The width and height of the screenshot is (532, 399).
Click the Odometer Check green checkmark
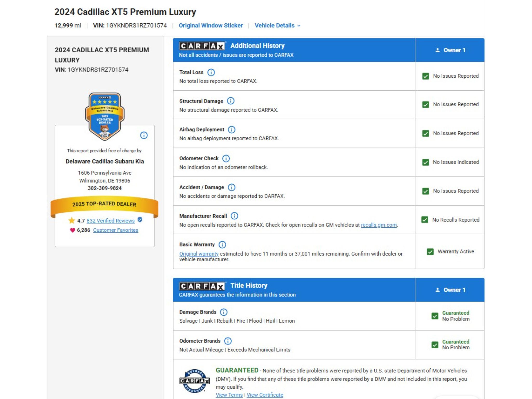point(425,162)
